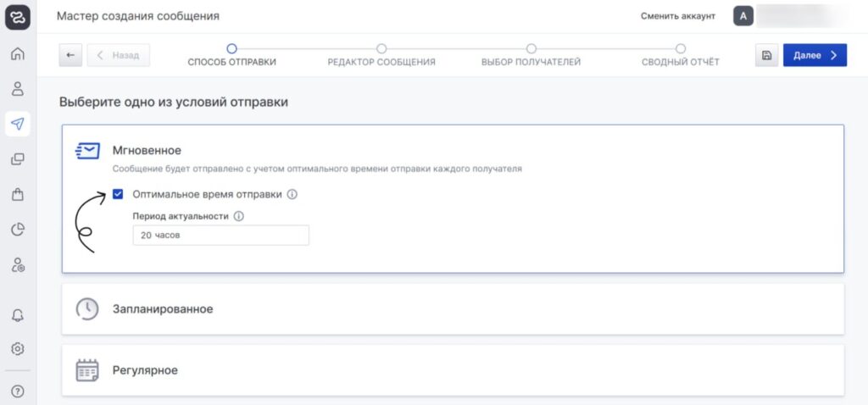Viewport: 868px width, 405px height.
Task: Open the pie chart analytics icon
Action: (17, 230)
